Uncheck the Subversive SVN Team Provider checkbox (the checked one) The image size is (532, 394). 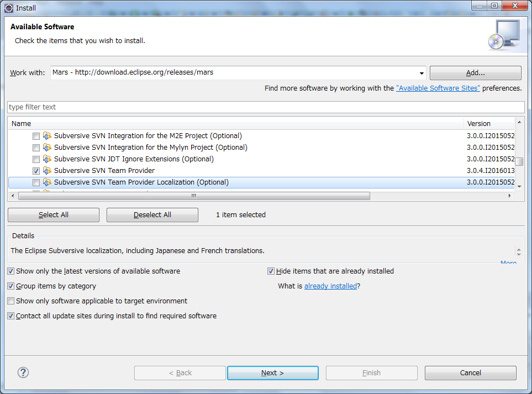[36, 171]
